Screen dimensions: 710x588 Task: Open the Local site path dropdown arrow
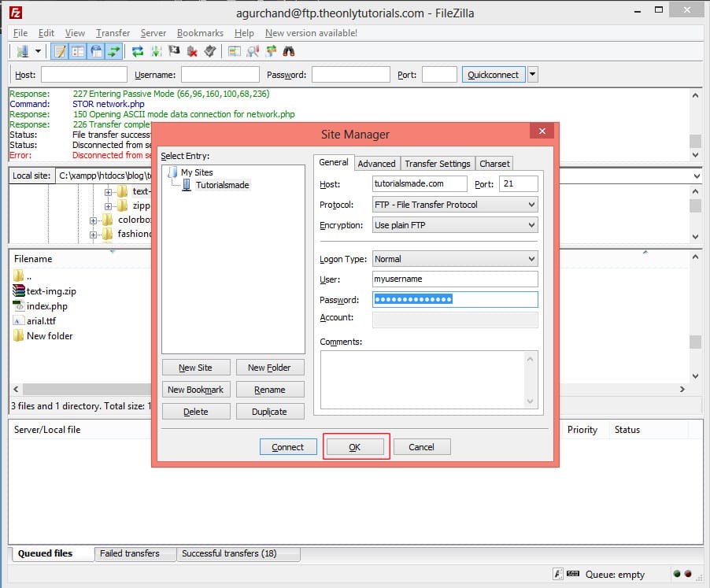(697, 176)
